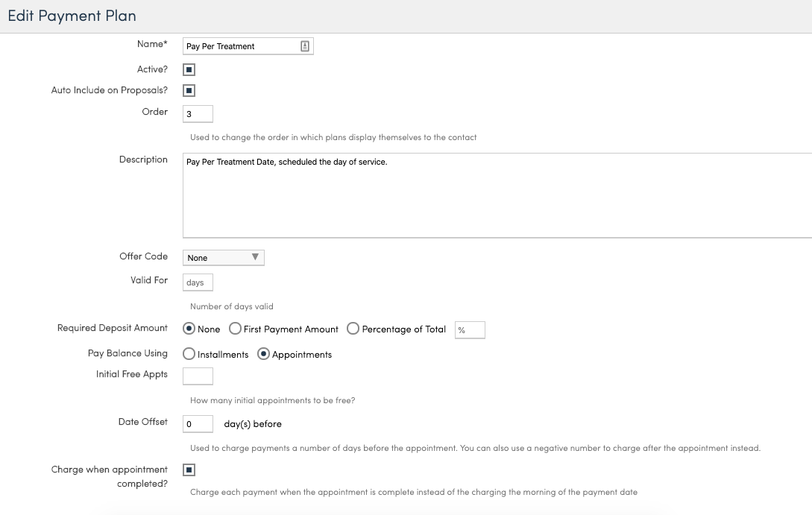Viewport: 812px width, 515px height.
Task: Click the Valid For days field
Action: (x=198, y=282)
